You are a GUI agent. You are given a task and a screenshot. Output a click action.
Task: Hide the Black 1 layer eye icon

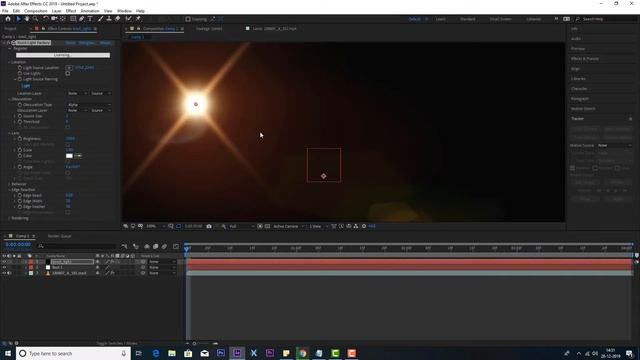click(4, 267)
